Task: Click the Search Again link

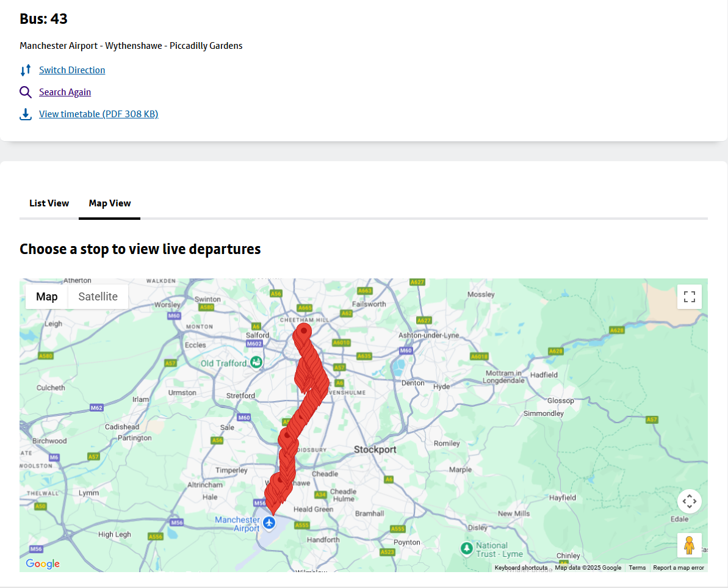Action: point(65,92)
